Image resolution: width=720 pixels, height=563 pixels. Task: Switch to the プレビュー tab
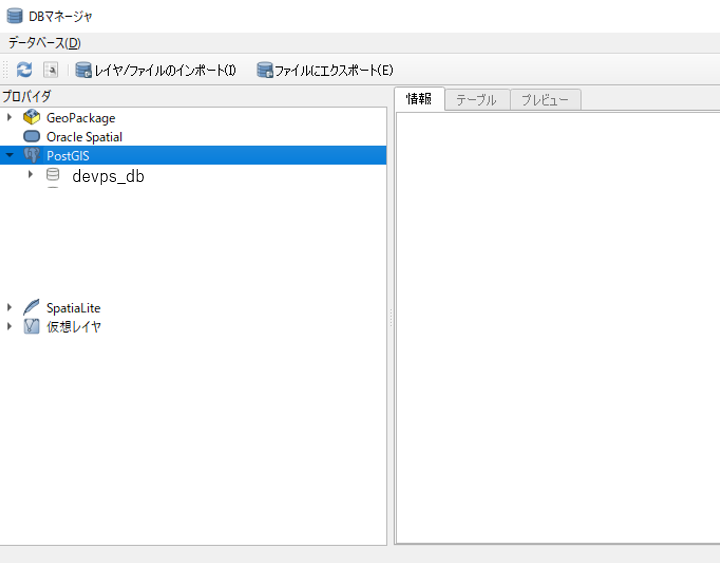click(x=545, y=100)
